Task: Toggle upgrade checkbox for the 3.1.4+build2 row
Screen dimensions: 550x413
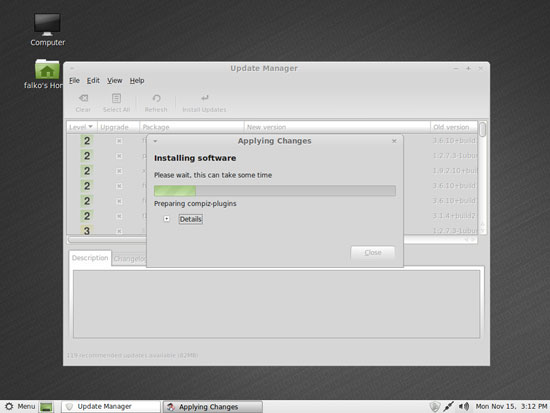Action: point(119,216)
